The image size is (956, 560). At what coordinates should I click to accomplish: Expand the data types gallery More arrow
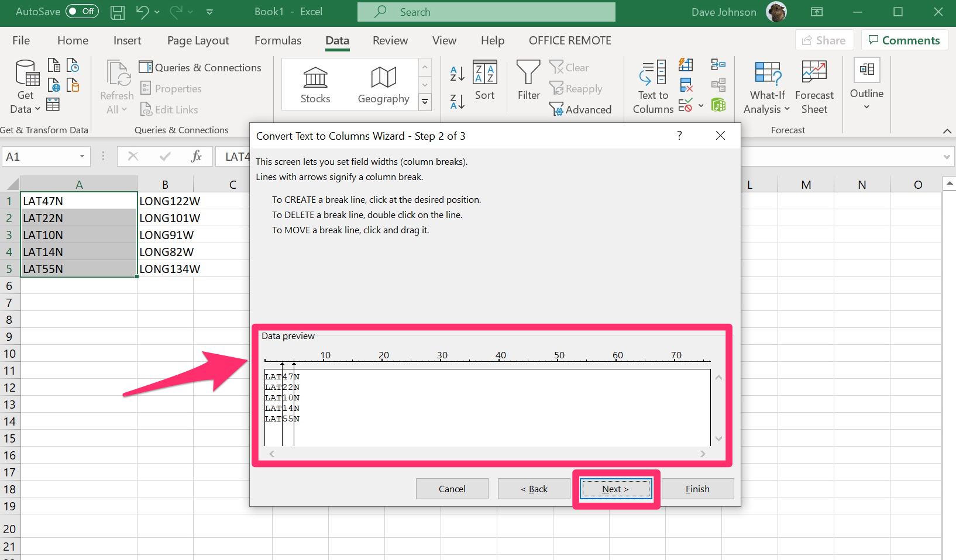pyautogui.click(x=425, y=102)
